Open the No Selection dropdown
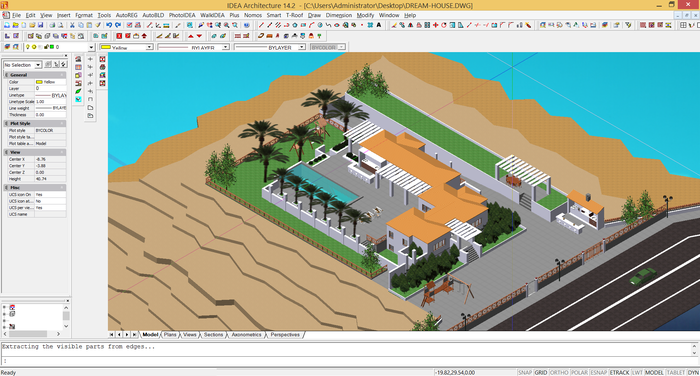700x376 pixels. click(38, 65)
